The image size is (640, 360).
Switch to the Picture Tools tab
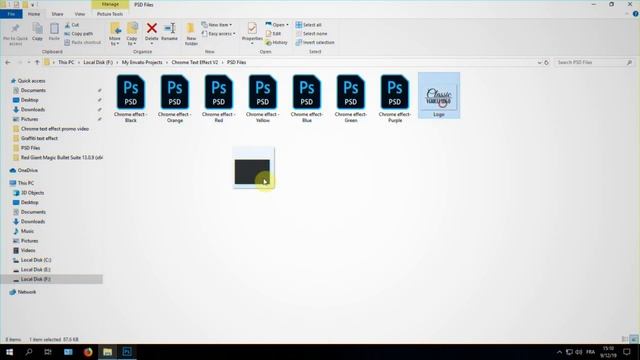(110, 14)
